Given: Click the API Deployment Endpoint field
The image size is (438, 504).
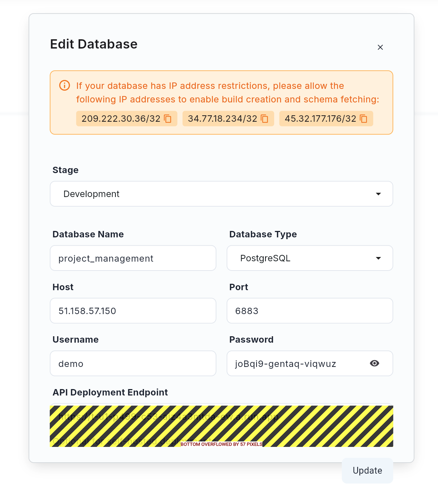Looking at the screenshot, I should 221,417.
